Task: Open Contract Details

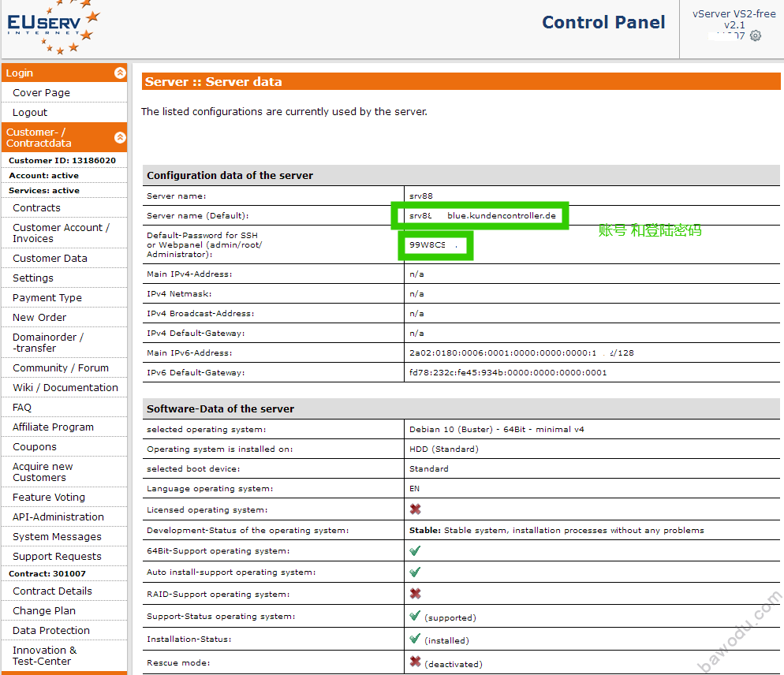Action: coord(52,591)
